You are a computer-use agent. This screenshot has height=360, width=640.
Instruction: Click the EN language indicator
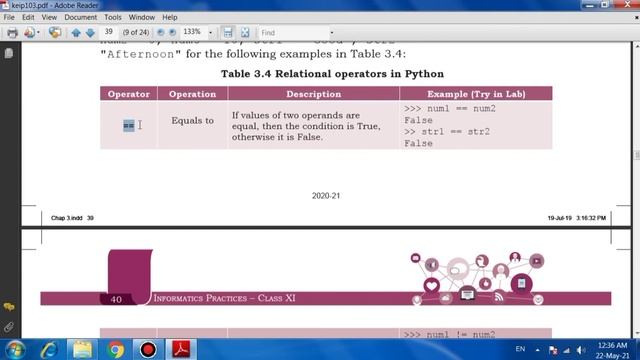click(520, 349)
